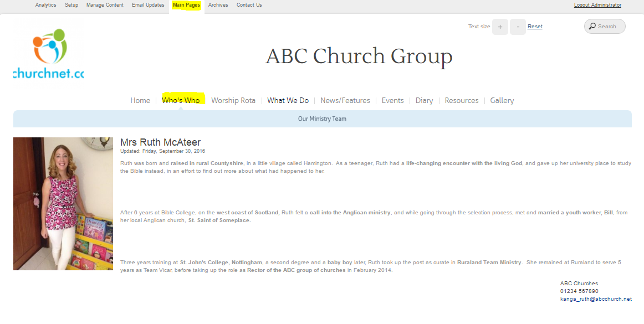Open Manage Content menu
Screen dimensions: 644x324
pos(105,5)
